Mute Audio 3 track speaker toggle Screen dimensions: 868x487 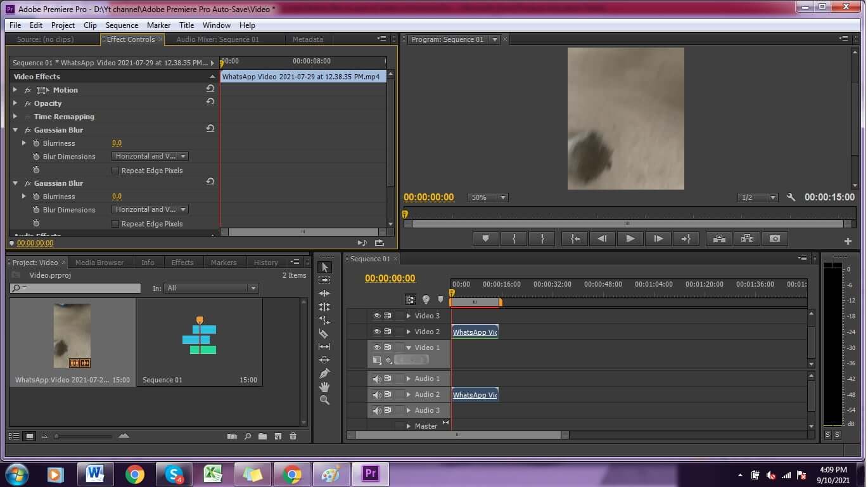376,410
